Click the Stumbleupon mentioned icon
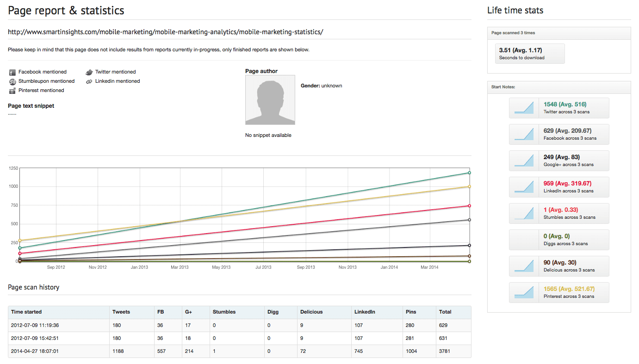Image resolution: width=639 pixels, height=364 pixels. point(12,81)
